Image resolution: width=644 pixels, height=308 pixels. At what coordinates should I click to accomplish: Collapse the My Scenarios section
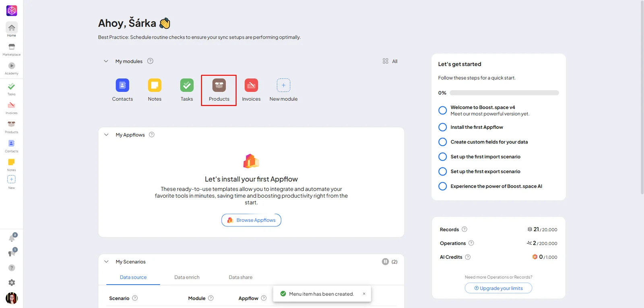click(106, 262)
